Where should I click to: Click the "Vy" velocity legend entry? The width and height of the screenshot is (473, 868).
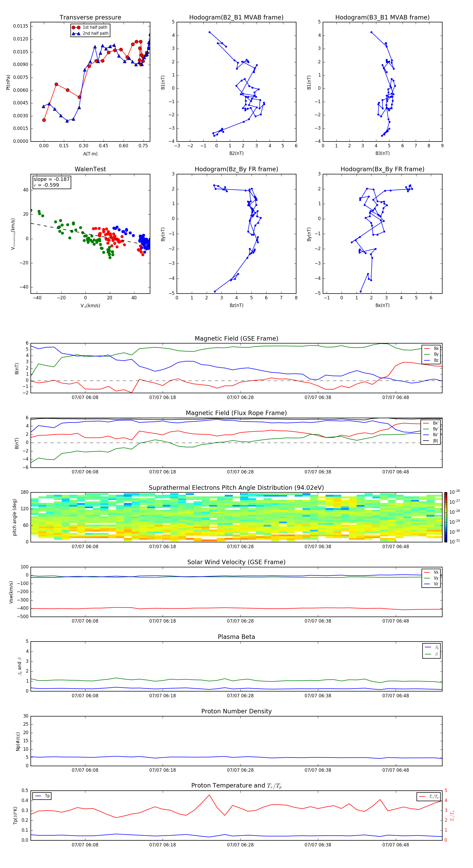click(431, 578)
